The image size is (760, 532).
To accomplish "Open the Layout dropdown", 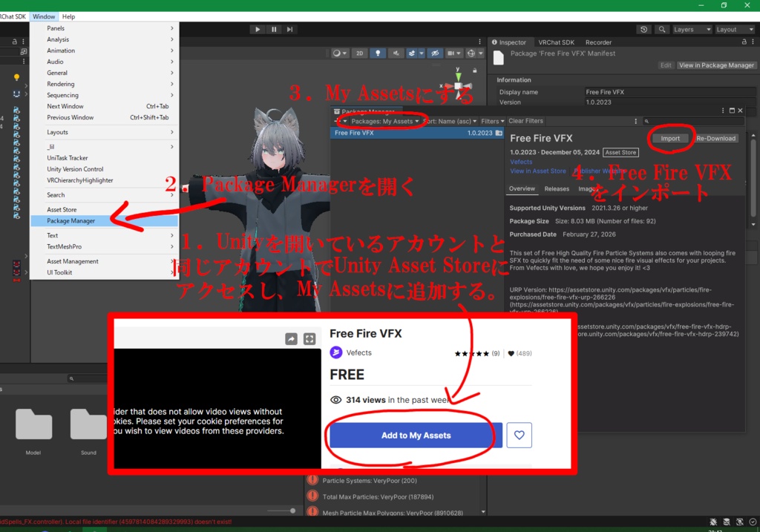I will coord(735,30).
